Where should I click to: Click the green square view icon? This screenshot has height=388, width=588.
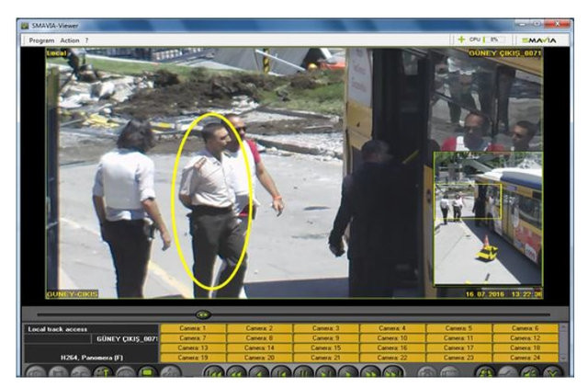pyautogui.click(x=145, y=372)
